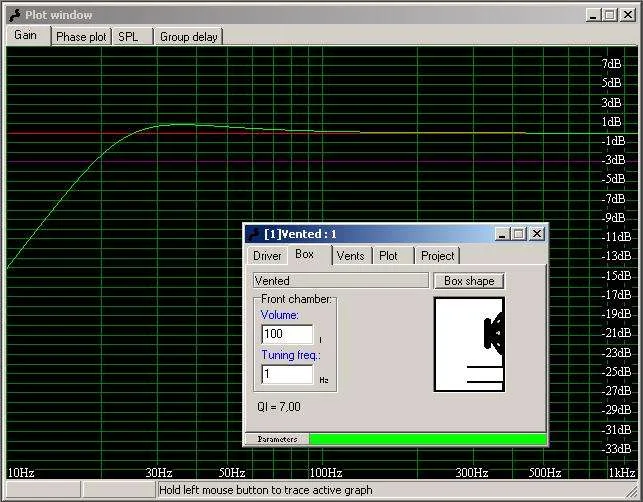Click the 50Hz frequency label
The image size is (643, 502).
[x=232, y=473]
